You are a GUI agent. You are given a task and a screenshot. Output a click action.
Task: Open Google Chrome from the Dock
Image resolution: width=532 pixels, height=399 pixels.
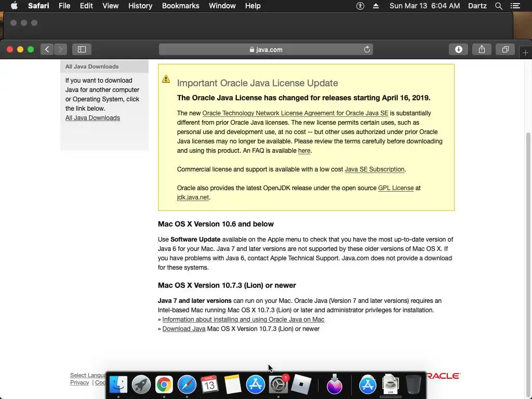[x=164, y=384]
